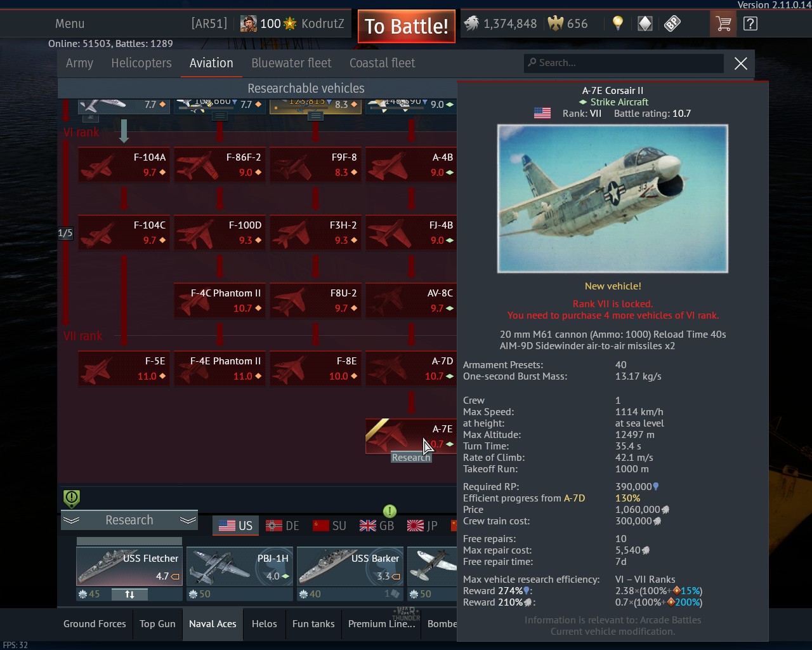
Task: Select the DE nation flag tab
Action: click(282, 526)
